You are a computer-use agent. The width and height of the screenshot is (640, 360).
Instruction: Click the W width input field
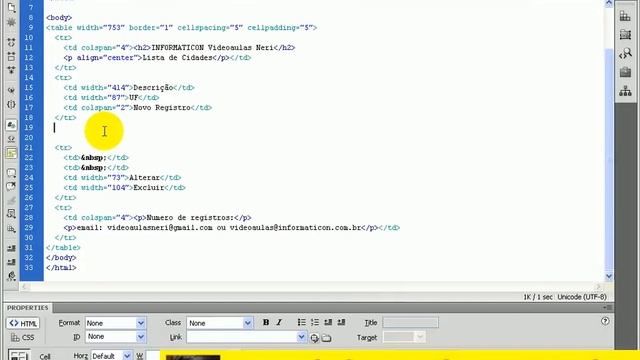(153, 356)
